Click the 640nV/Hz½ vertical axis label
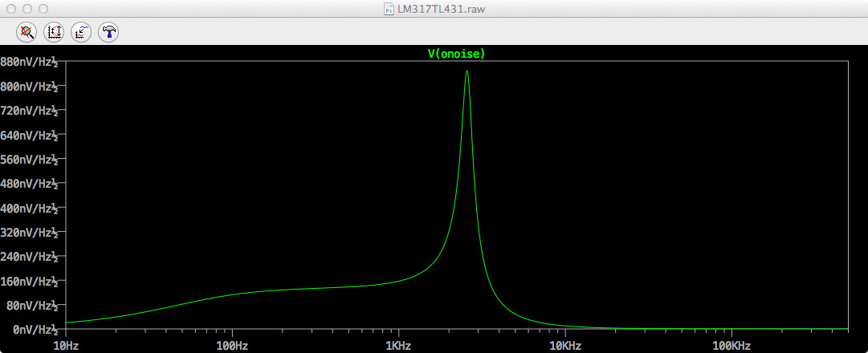 (x=29, y=136)
